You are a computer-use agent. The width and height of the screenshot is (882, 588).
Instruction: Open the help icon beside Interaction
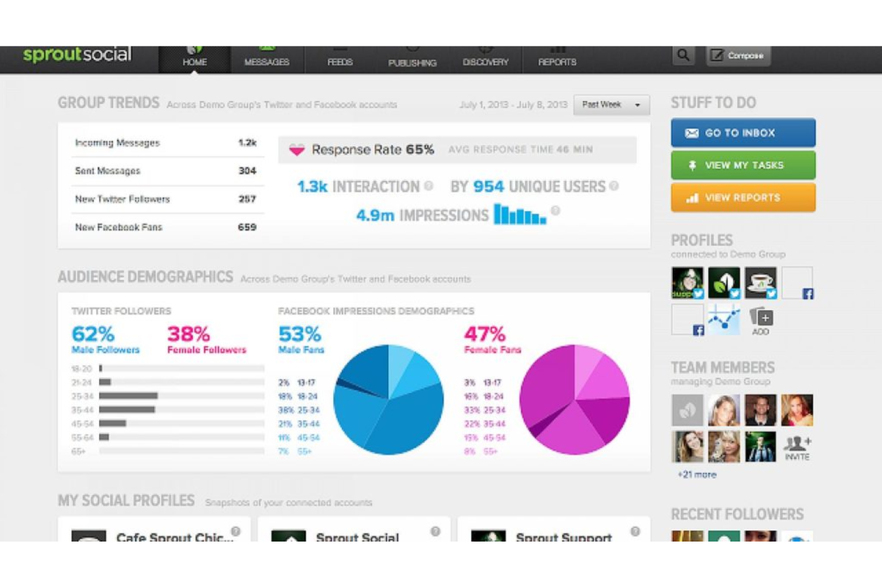(428, 186)
